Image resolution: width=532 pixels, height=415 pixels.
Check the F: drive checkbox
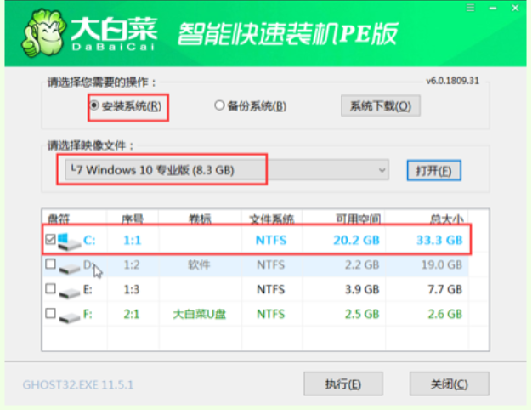point(50,313)
